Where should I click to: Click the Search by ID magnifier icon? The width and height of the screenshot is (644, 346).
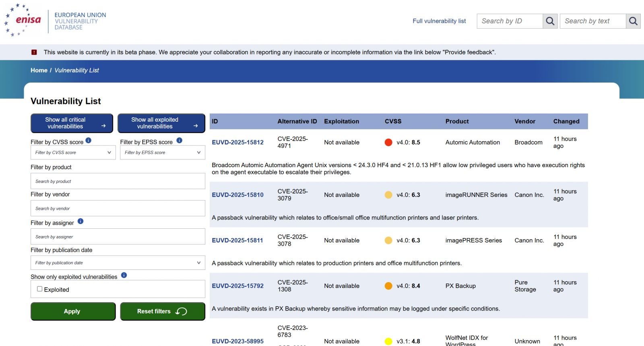coord(550,21)
